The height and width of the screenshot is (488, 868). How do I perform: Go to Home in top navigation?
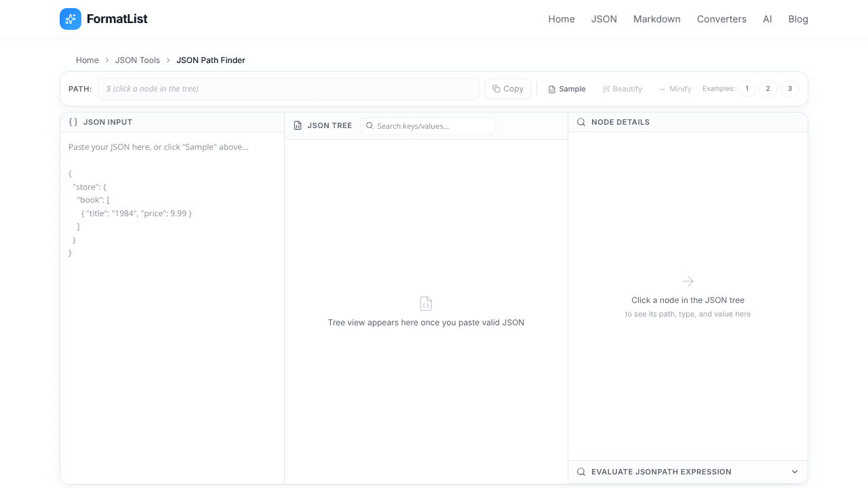(561, 19)
